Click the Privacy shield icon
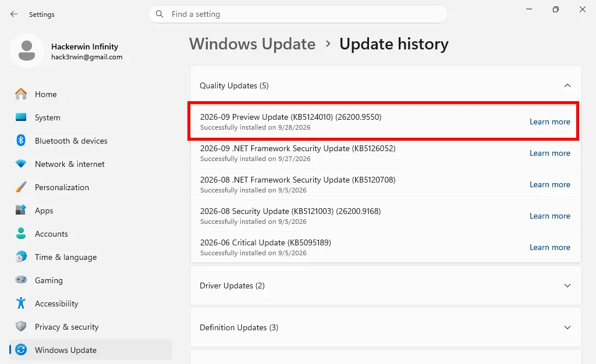 coord(21,326)
